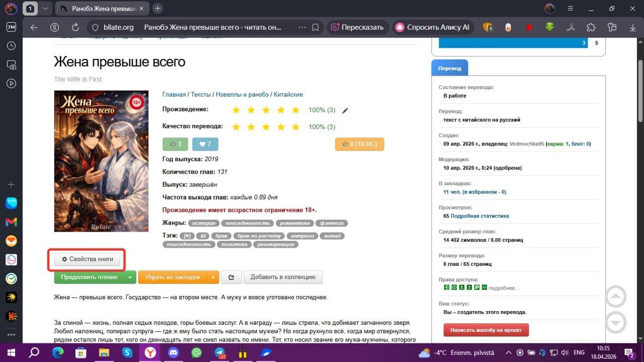Click Добавить в коллекцию button
Viewport: 644px width, 362px height.
click(x=283, y=277)
